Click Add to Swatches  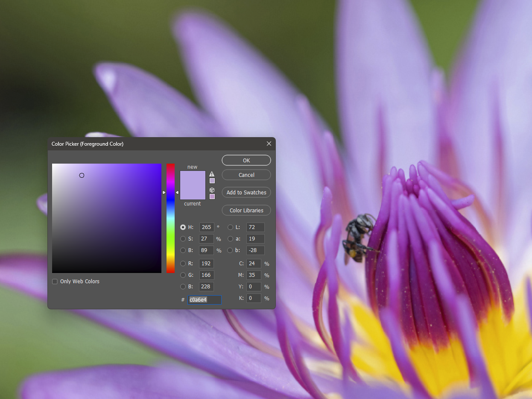246,192
